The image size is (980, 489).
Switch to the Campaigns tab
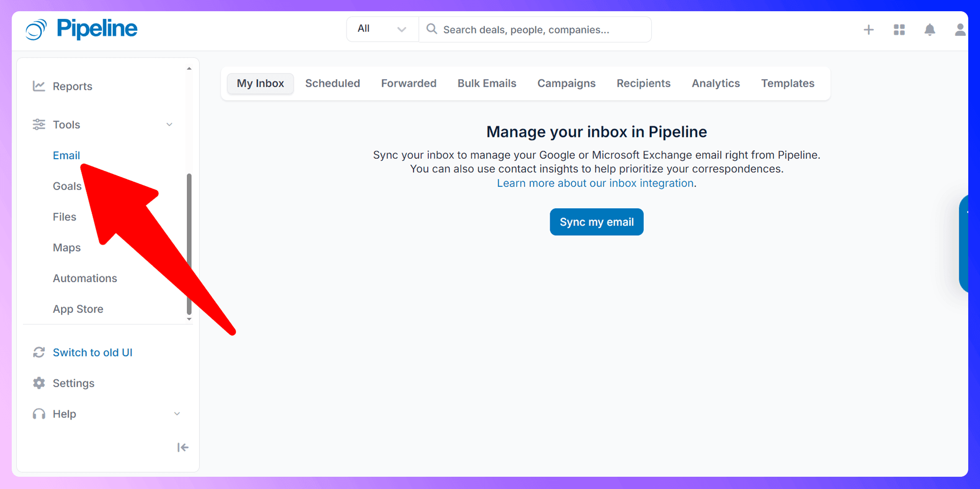567,83
